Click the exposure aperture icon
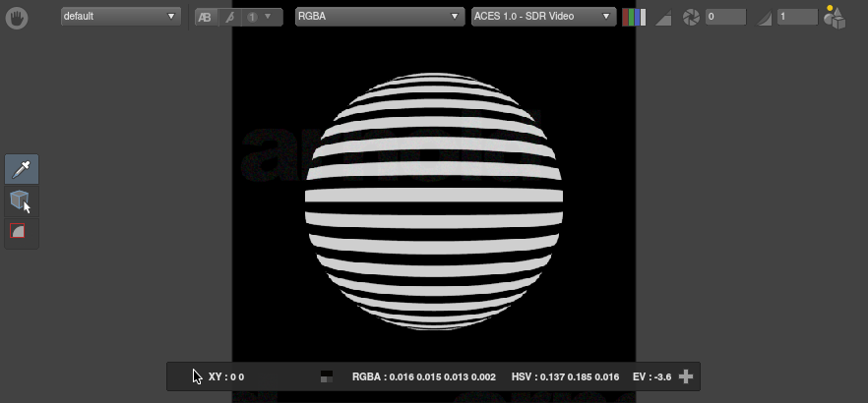 tap(691, 18)
